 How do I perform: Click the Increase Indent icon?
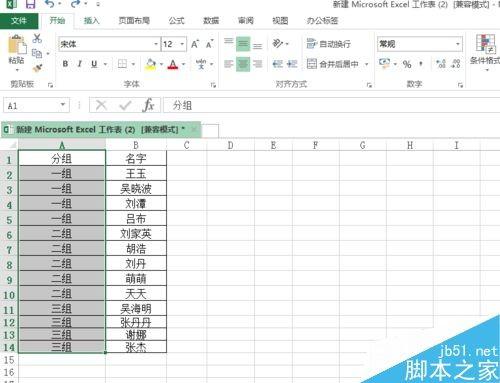(292, 64)
